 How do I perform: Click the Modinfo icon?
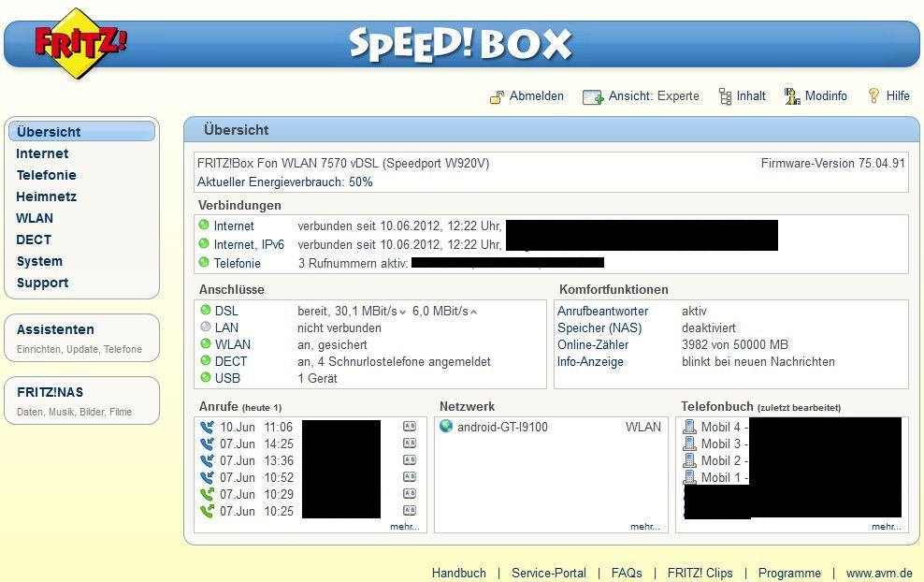point(792,96)
